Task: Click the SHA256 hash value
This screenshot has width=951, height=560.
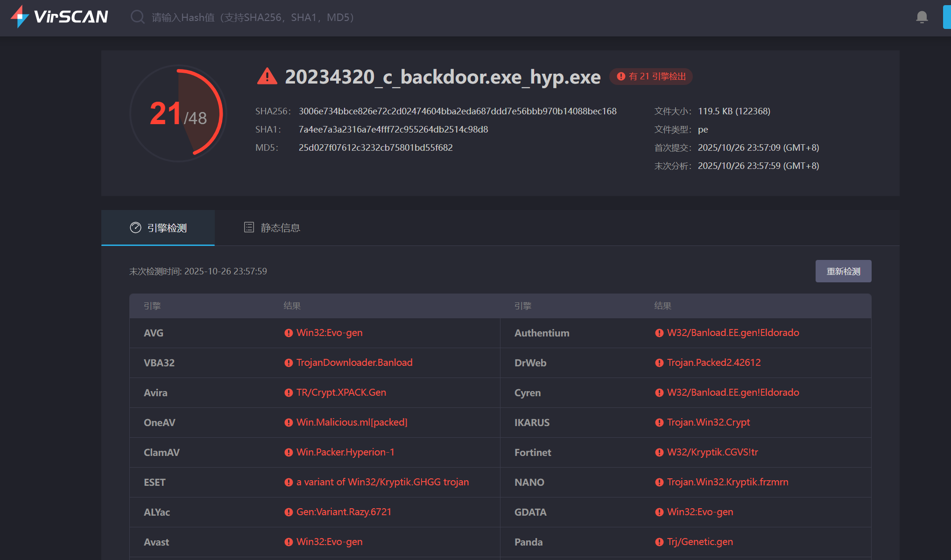Action: (458, 111)
